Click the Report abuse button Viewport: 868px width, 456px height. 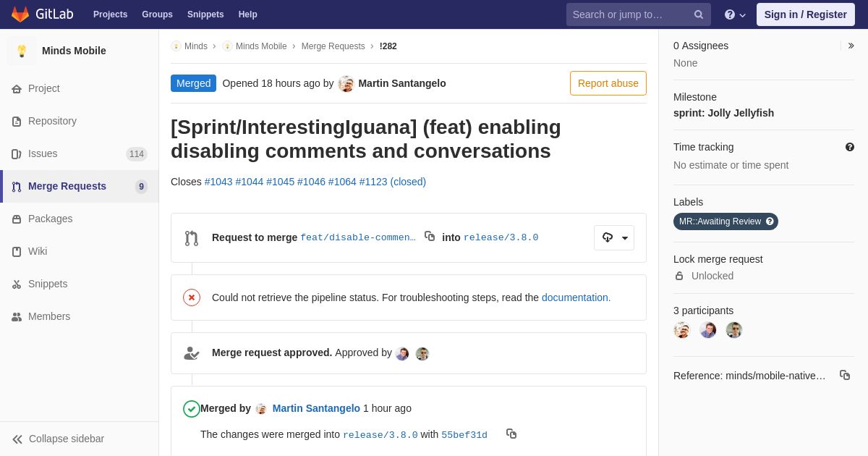click(608, 83)
